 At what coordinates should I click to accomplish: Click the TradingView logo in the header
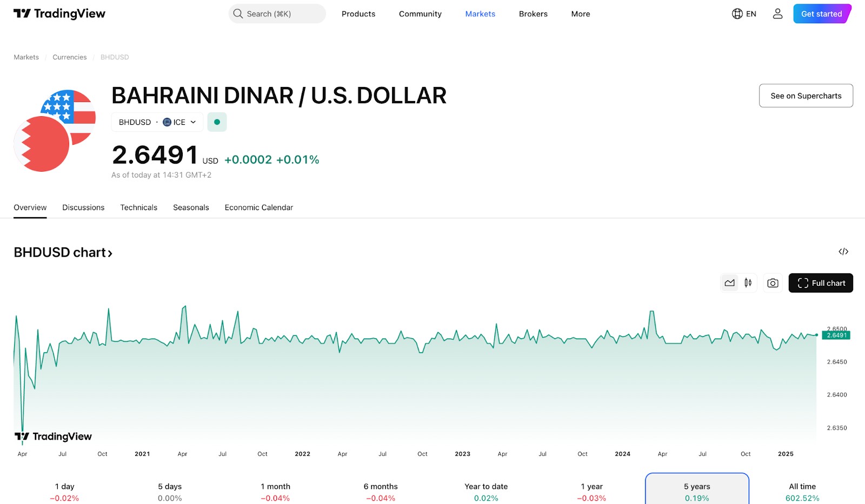59,14
